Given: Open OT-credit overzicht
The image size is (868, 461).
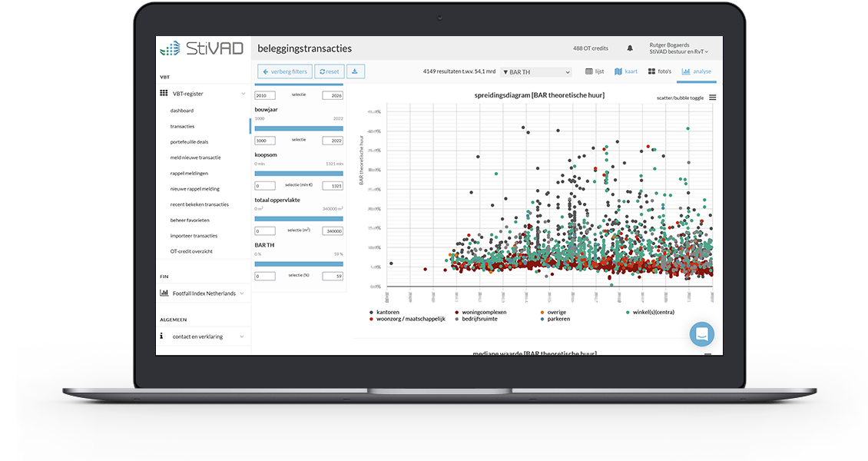Looking at the screenshot, I should point(191,251).
